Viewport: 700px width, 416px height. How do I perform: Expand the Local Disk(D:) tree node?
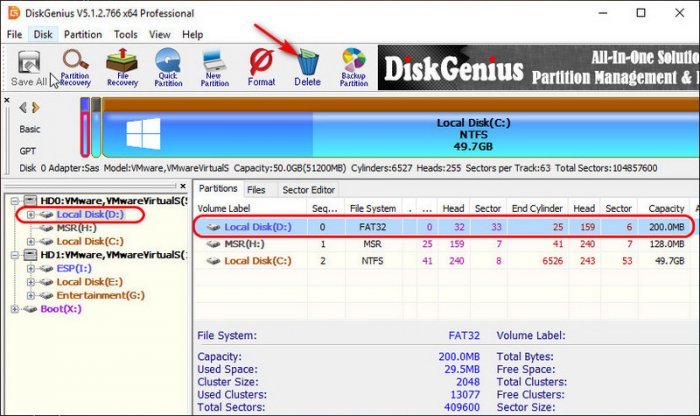30,215
